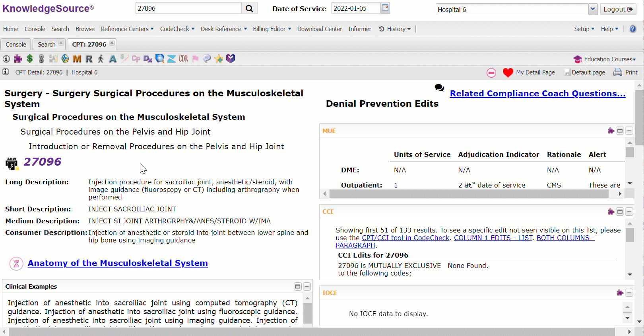The width and height of the screenshot is (644, 336).
Task: Open the Download Center menu item
Action: pos(319,29)
